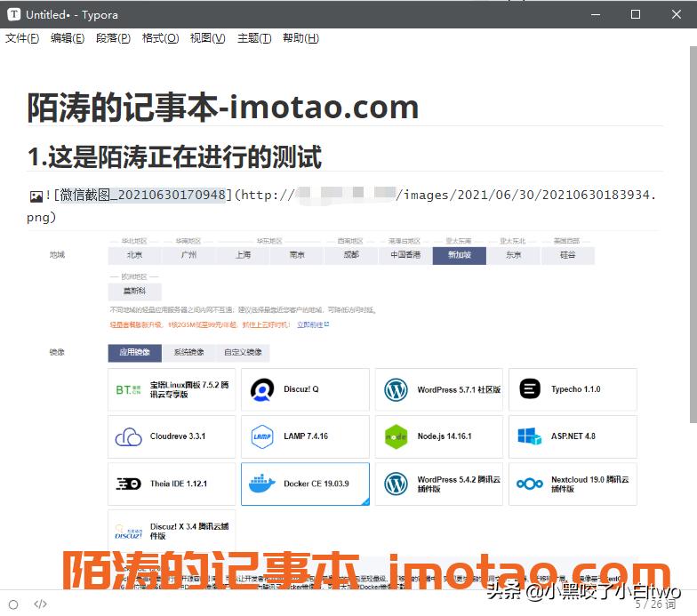Minimize the Typora window
This screenshot has width=697, height=616.
point(596,14)
